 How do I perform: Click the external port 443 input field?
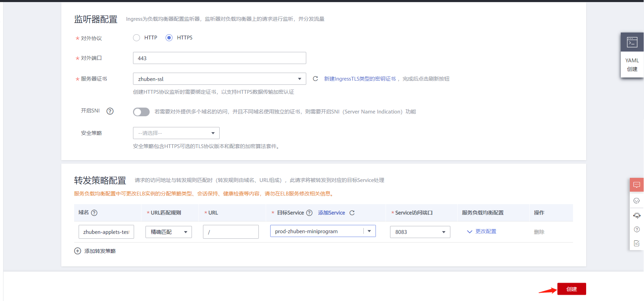pos(220,58)
